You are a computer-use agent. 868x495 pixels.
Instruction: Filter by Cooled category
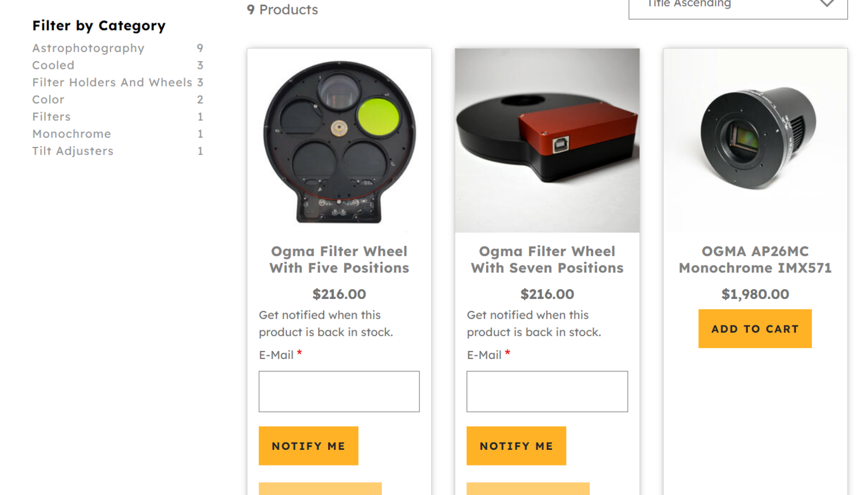(x=53, y=65)
